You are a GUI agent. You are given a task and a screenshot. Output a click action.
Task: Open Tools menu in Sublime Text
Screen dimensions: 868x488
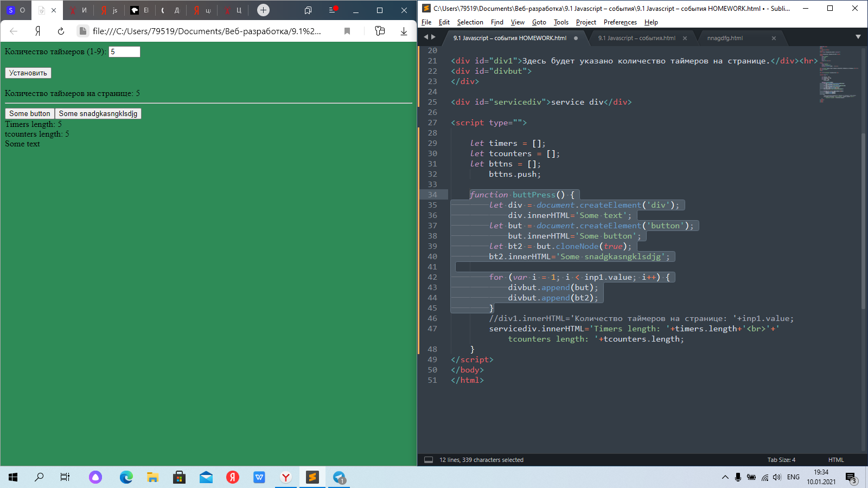pyautogui.click(x=561, y=22)
